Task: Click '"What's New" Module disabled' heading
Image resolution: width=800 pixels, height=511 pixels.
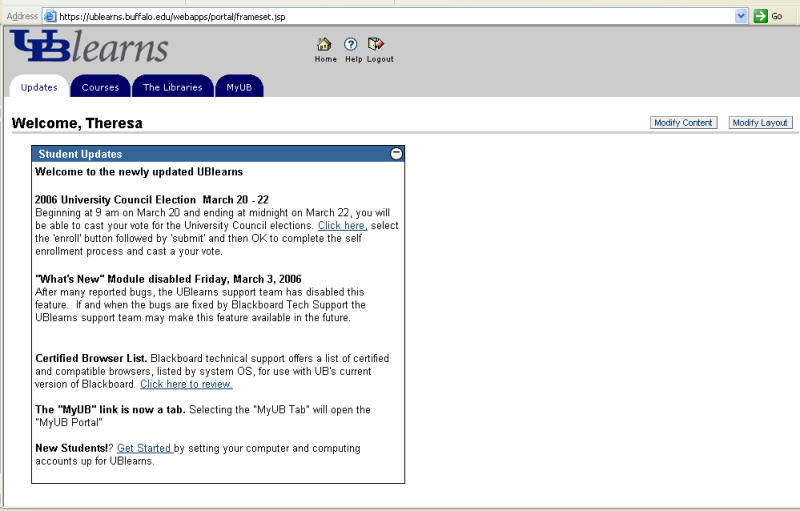Action: pyautogui.click(x=168, y=279)
